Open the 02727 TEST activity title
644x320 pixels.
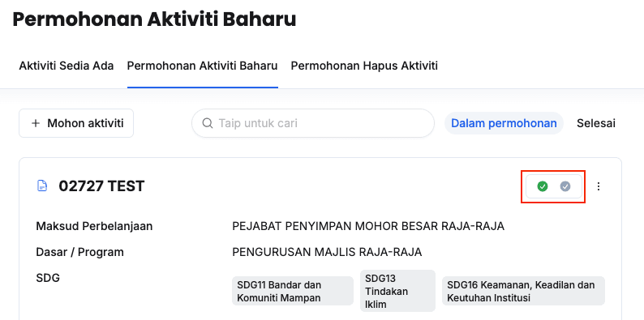101,186
